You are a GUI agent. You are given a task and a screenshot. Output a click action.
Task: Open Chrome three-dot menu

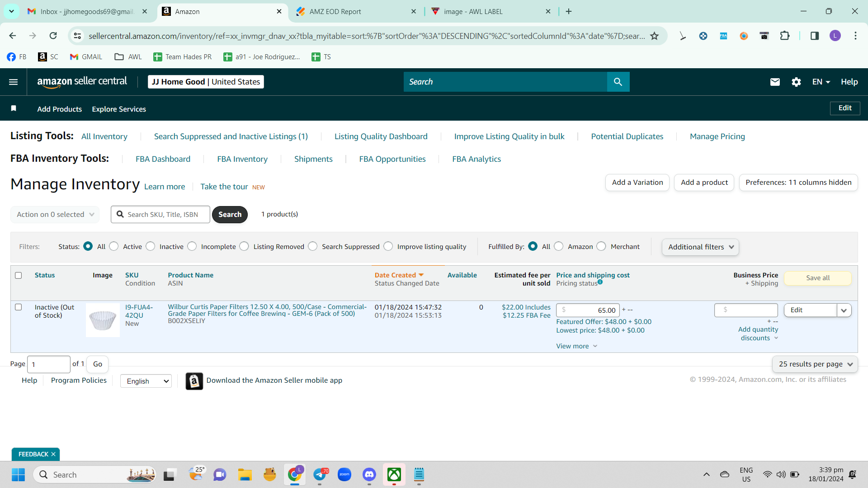click(x=855, y=36)
